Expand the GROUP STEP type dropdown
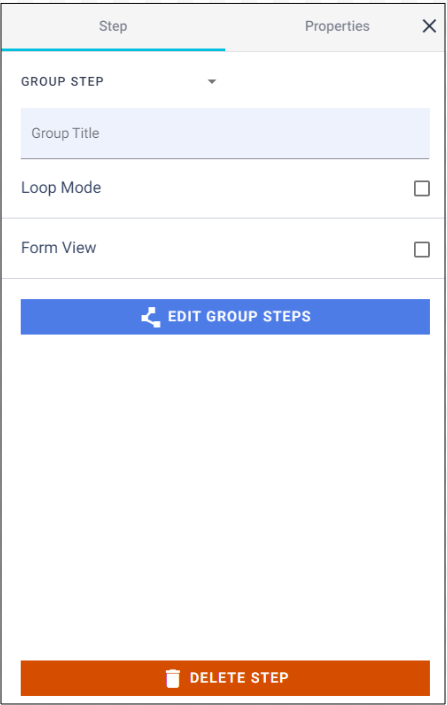 (119, 82)
